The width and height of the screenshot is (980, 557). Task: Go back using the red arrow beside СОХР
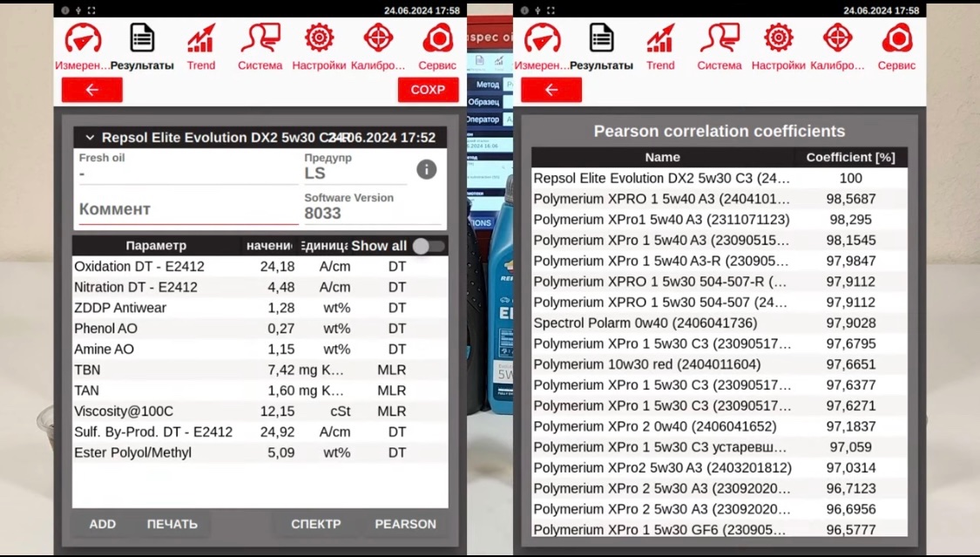pos(91,90)
